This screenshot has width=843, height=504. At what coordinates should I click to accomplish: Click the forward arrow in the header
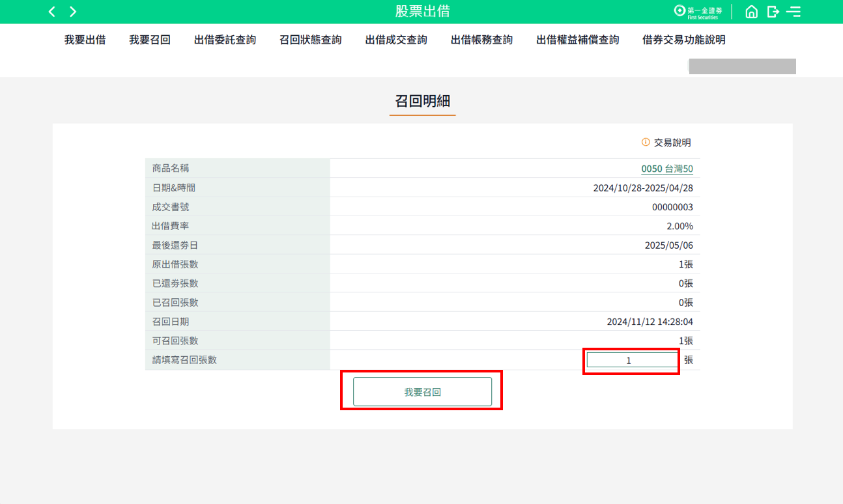73,12
